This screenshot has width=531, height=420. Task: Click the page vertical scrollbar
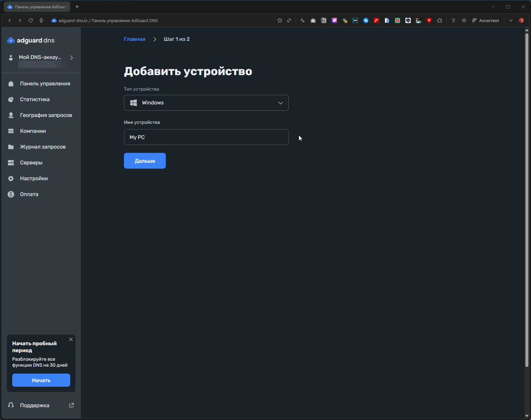(527, 198)
